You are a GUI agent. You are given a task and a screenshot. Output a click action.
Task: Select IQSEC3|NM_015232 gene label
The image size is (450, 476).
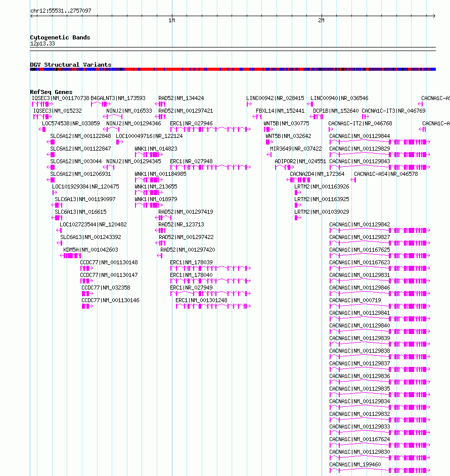(x=58, y=111)
